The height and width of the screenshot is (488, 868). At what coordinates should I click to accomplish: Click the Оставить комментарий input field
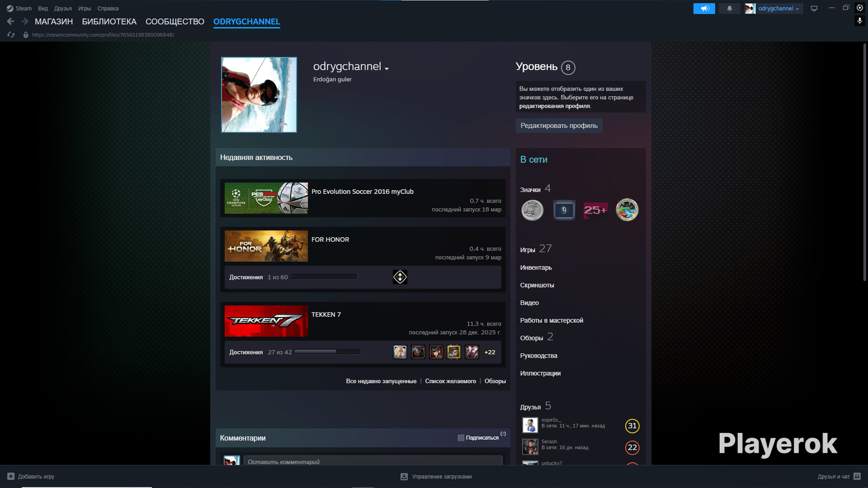[373, 461]
